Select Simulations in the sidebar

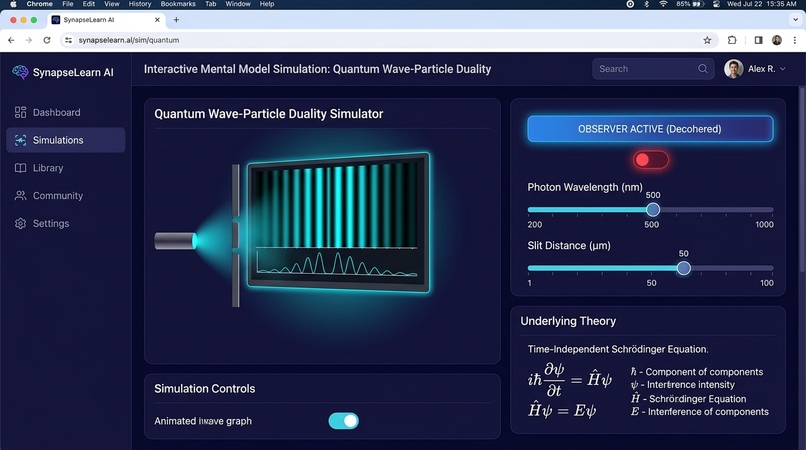tap(66, 140)
